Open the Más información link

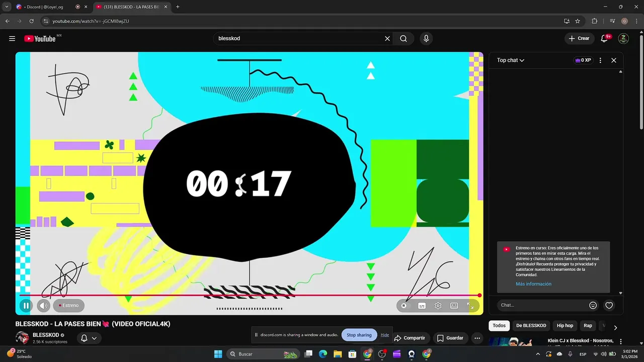tap(533, 284)
